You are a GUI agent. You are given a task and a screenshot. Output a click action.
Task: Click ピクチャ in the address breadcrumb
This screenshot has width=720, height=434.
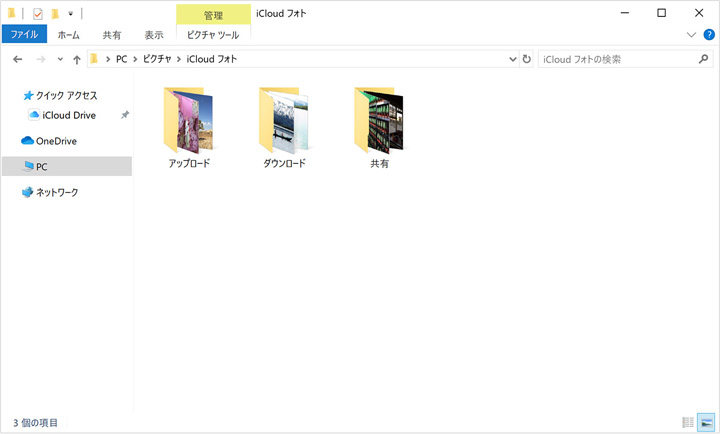pos(157,59)
